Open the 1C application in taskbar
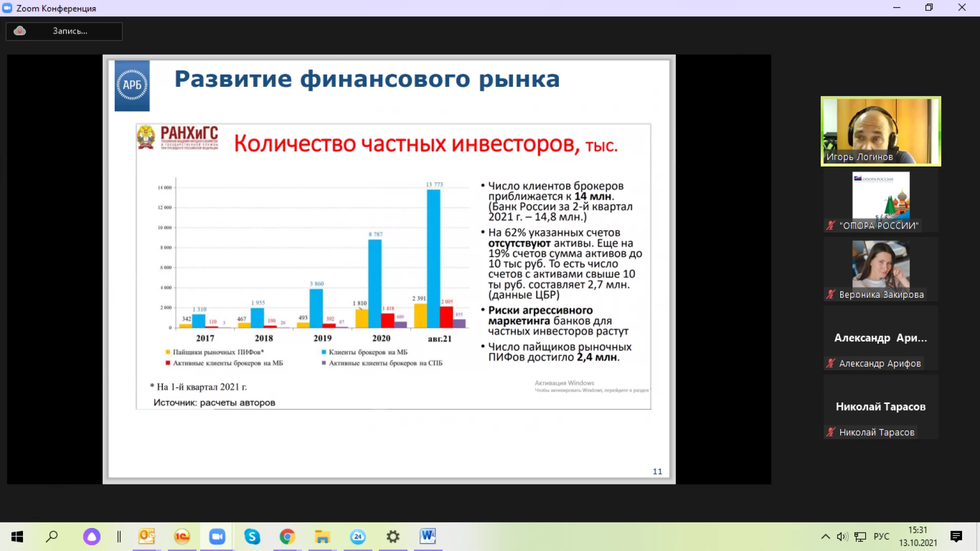Viewport: 980px width, 551px height. tap(182, 537)
